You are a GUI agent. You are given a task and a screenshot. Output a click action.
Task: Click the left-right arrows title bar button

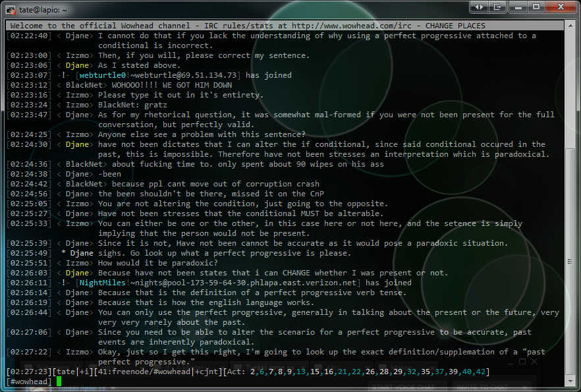[479, 7]
